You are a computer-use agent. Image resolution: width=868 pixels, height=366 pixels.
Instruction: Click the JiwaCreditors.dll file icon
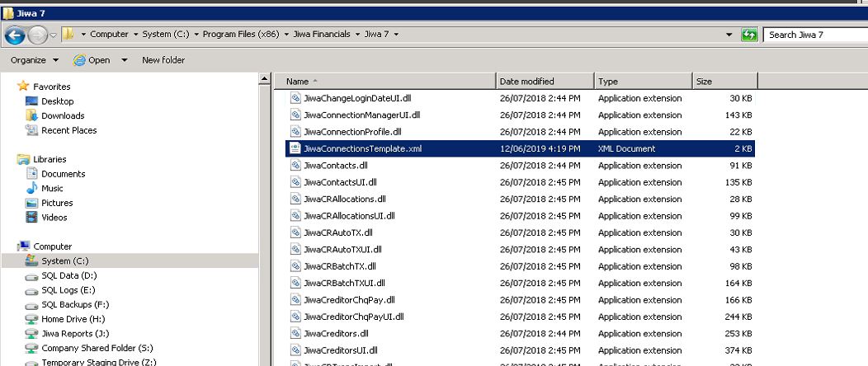click(295, 334)
